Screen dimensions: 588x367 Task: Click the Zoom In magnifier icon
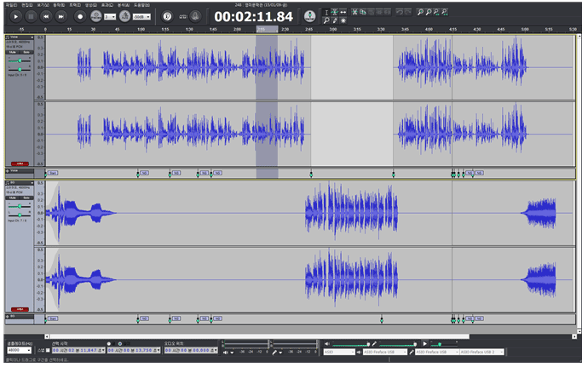(x=420, y=12)
